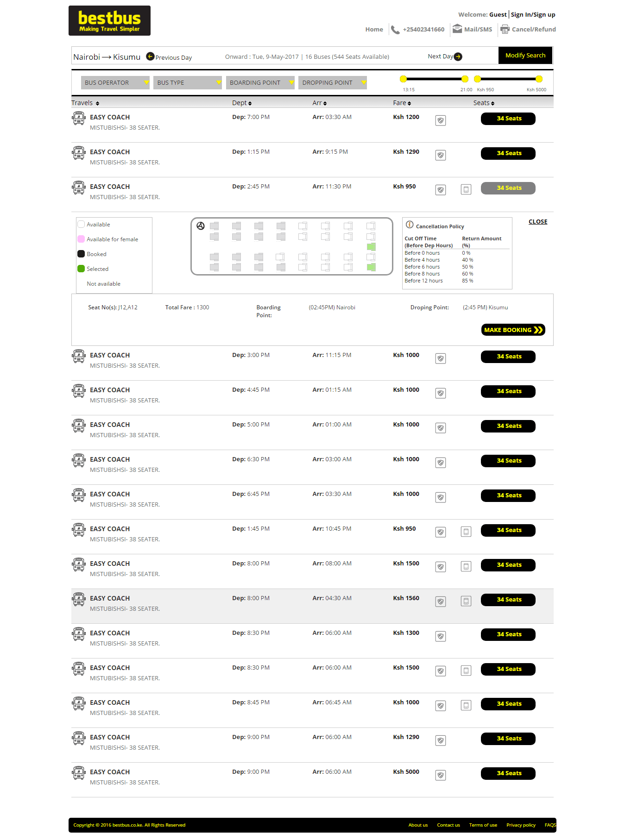Open the Mail/SMS menu item

point(478,29)
